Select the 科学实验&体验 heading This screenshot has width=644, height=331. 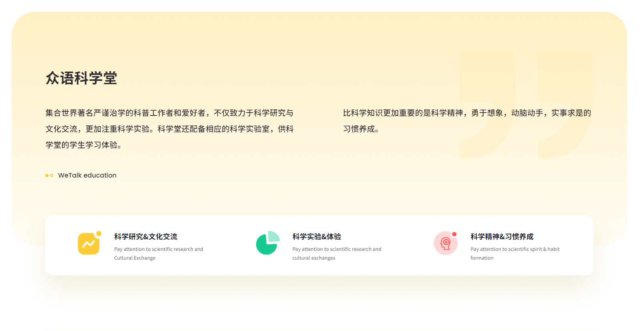pos(317,236)
